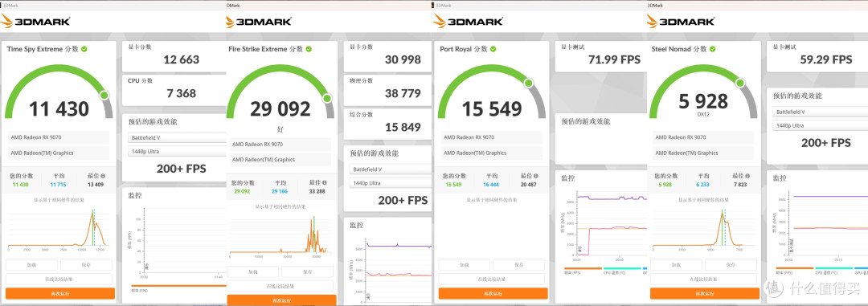Open 1440p Ultra dropdown in Fire Strike window
The width and height of the screenshot is (868, 306).
[x=391, y=183]
